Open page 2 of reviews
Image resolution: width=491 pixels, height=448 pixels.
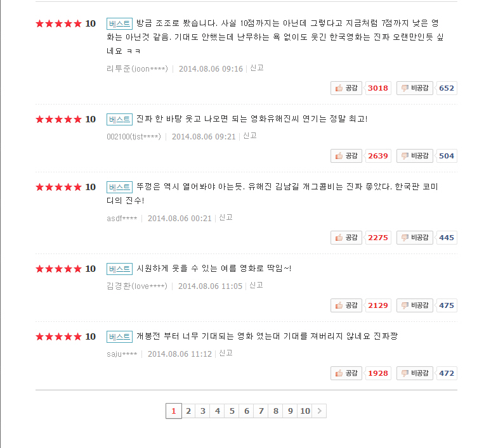pos(188,411)
